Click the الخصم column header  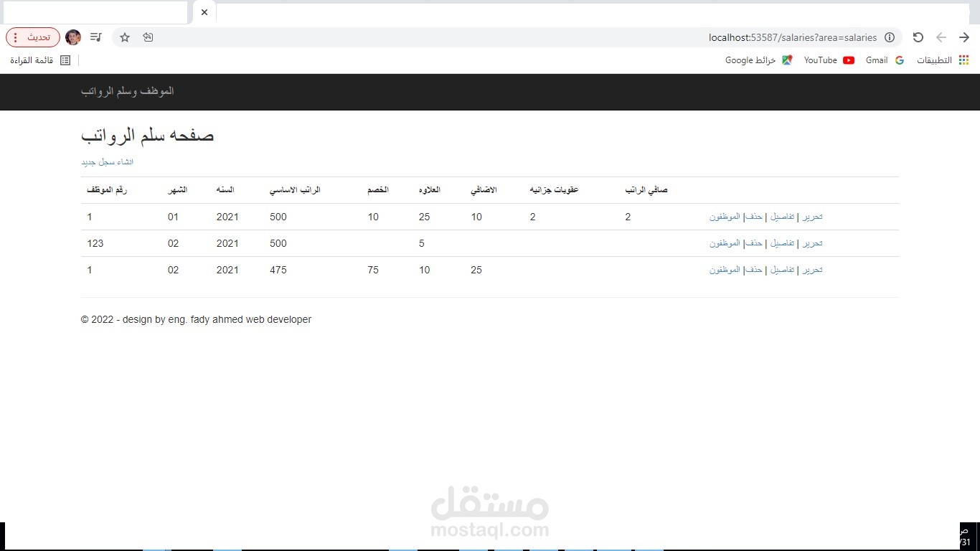tap(378, 190)
